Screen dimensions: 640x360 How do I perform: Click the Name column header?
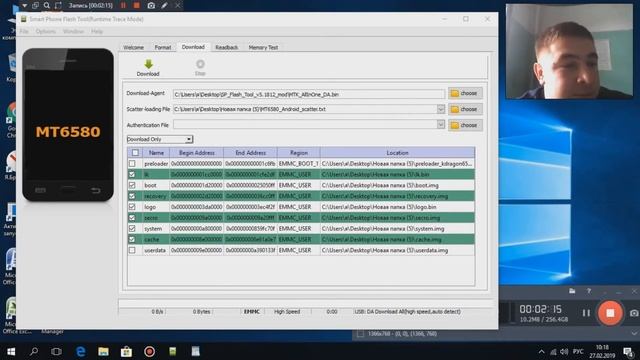point(156,153)
